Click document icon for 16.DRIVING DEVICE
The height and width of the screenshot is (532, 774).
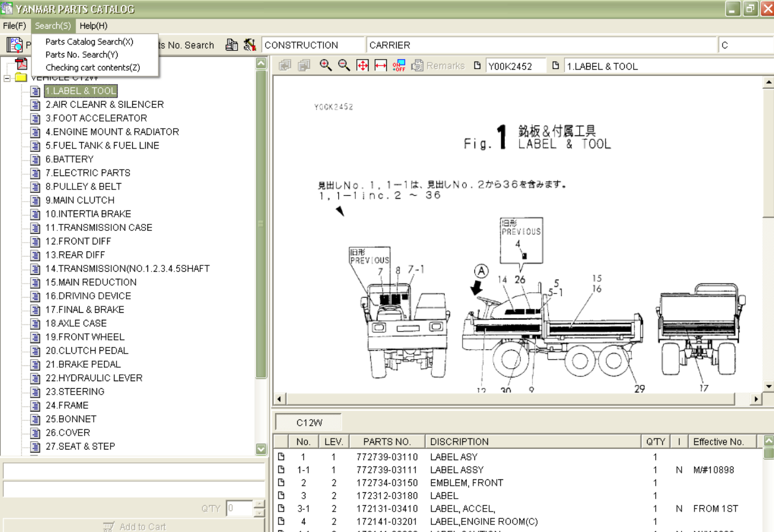point(36,296)
